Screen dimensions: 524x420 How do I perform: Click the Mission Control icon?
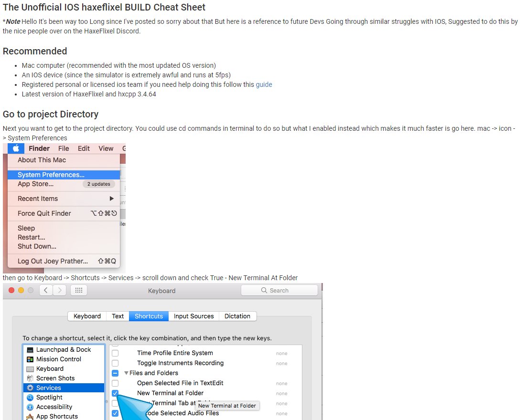(x=30, y=359)
